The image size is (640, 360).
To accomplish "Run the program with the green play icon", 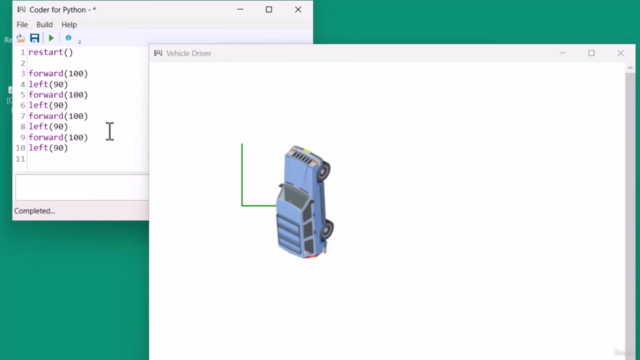I will [51, 38].
